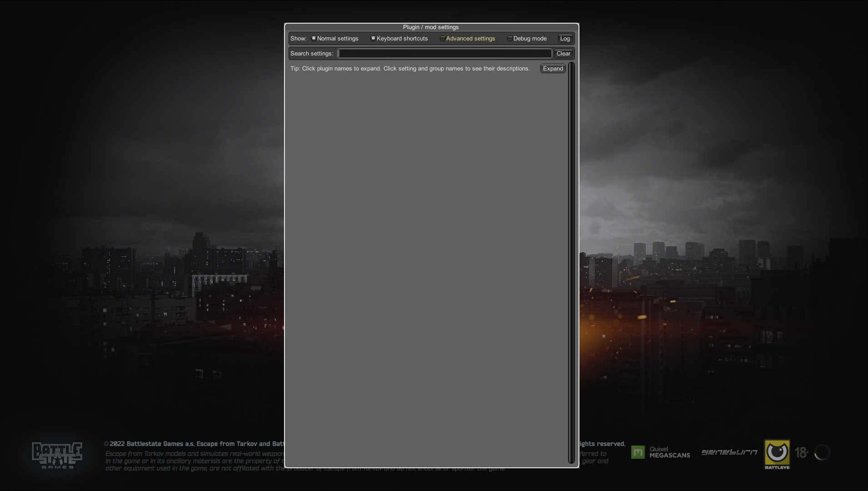Click the circular loading spinner
The height and width of the screenshot is (491, 868).
pos(822,452)
